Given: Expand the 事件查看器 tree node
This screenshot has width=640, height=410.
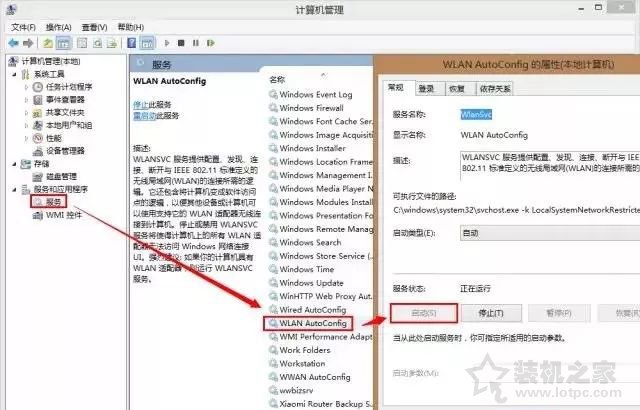Looking at the screenshot, I should (27, 99).
